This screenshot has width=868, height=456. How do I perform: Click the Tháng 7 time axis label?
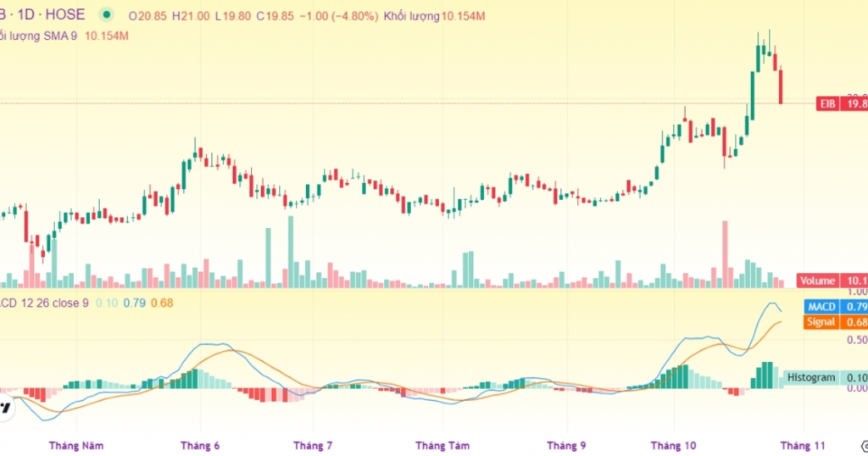pos(312,445)
